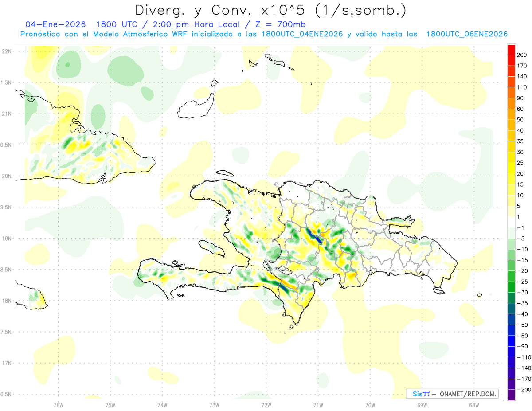The image size is (532, 411).
Task: Click the 71W longitude label
Action: 318,405
